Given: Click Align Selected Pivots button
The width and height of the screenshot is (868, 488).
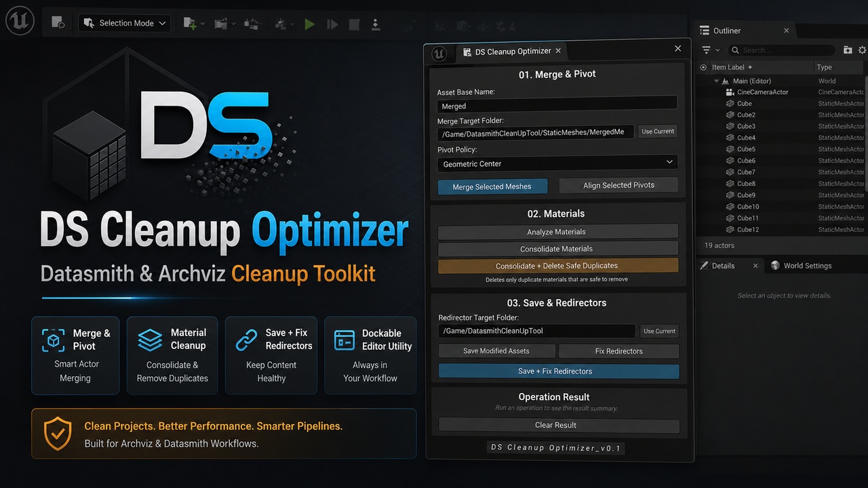Looking at the screenshot, I should (x=618, y=185).
